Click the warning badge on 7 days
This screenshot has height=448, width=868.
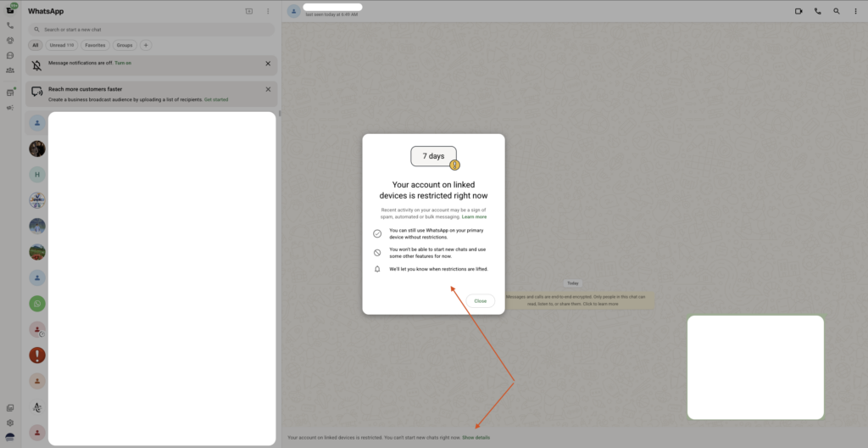coord(454,165)
